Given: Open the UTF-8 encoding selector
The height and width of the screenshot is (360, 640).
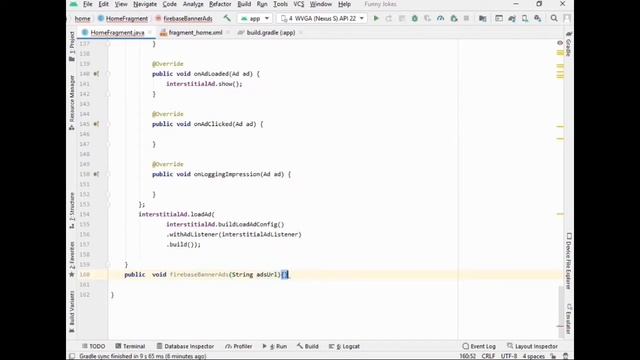Looking at the screenshot, I should tap(509, 356).
